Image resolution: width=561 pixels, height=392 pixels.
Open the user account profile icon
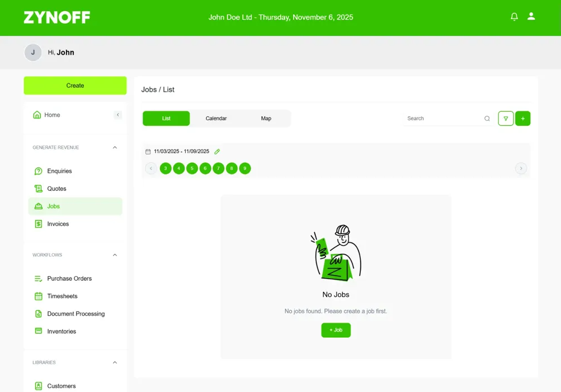point(531,16)
